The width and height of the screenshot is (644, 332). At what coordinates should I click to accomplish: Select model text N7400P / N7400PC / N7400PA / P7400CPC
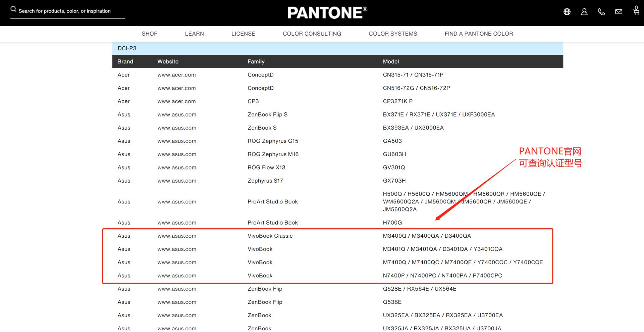click(x=442, y=276)
